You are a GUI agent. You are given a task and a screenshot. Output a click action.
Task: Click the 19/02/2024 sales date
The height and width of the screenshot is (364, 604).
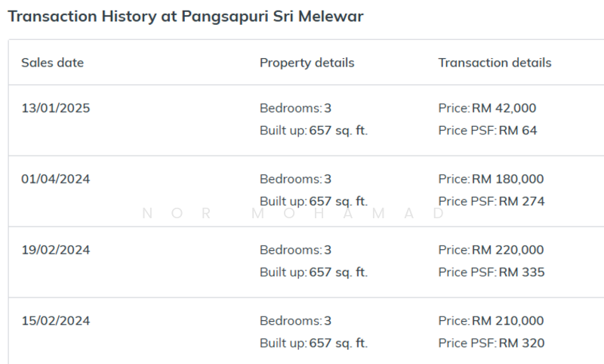coord(55,250)
